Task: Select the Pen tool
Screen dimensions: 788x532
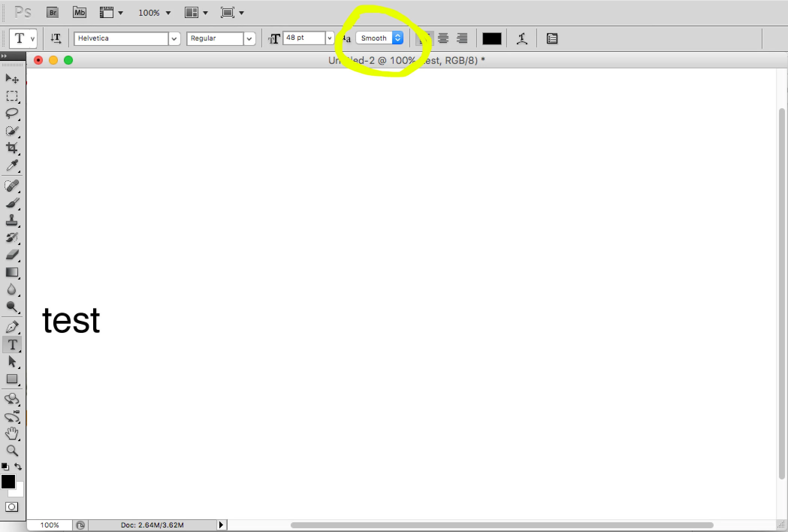Action: point(12,327)
